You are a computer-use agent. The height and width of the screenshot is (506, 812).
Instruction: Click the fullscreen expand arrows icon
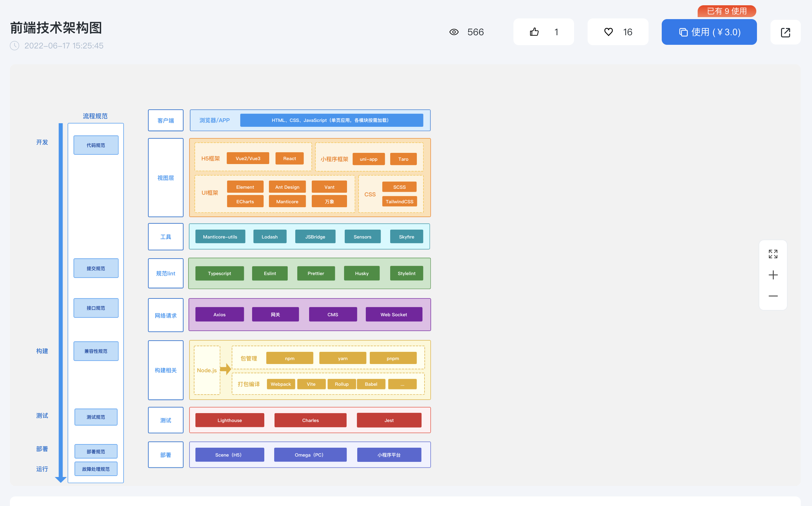tap(773, 254)
